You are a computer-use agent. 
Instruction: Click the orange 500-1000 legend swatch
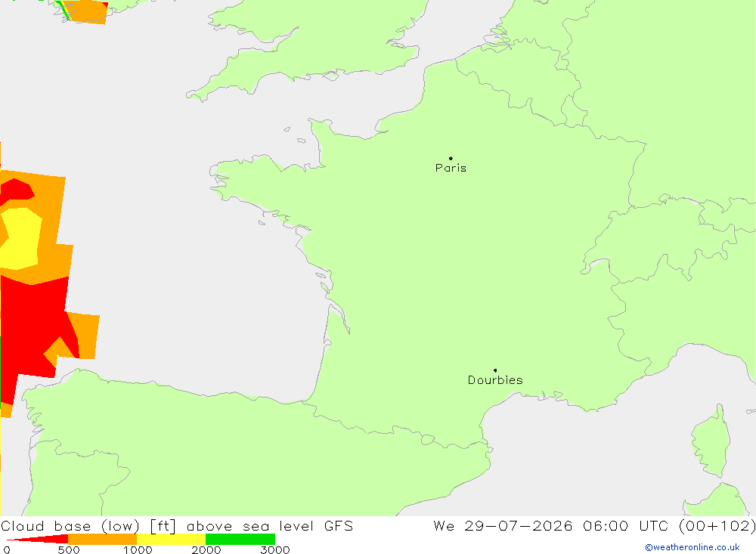click(103, 539)
